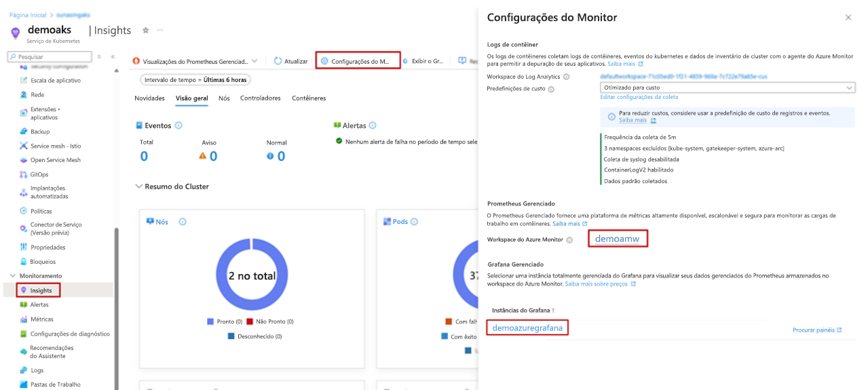Sort the Instâncias do Grafana column header
The width and height of the screenshot is (868, 390).
pyautogui.click(x=523, y=310)
